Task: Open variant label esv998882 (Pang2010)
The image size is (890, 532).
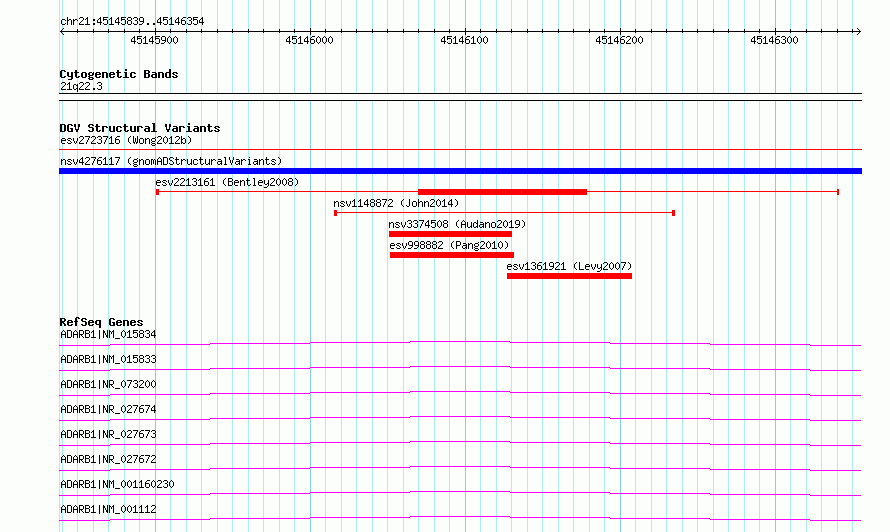Action: 450,245
